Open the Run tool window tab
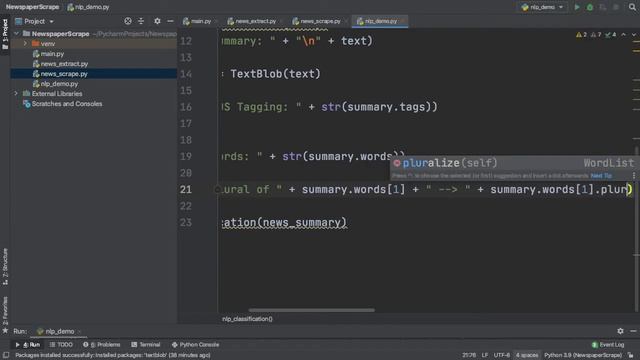Screen dimensions: 640x360 (x=28, y=345)
